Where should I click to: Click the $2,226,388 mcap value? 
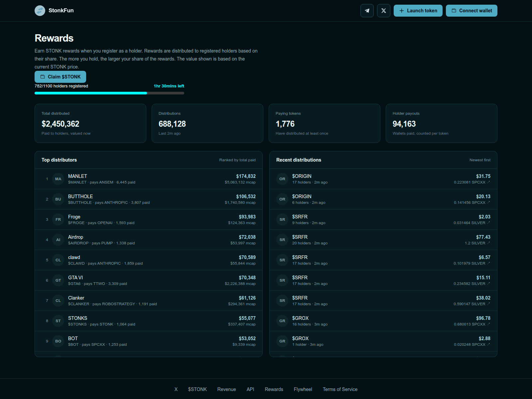240,284
